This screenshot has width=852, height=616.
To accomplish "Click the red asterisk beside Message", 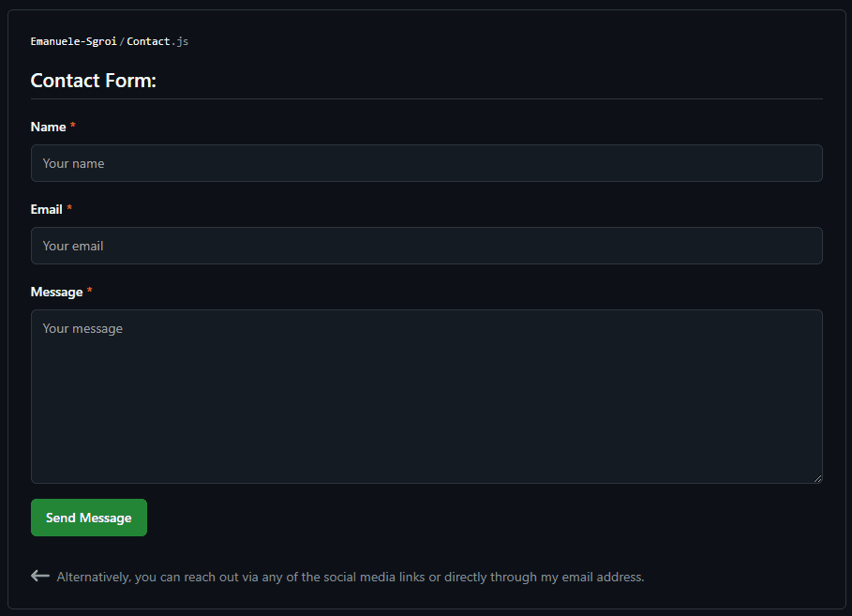I will [x=90, y=292].
